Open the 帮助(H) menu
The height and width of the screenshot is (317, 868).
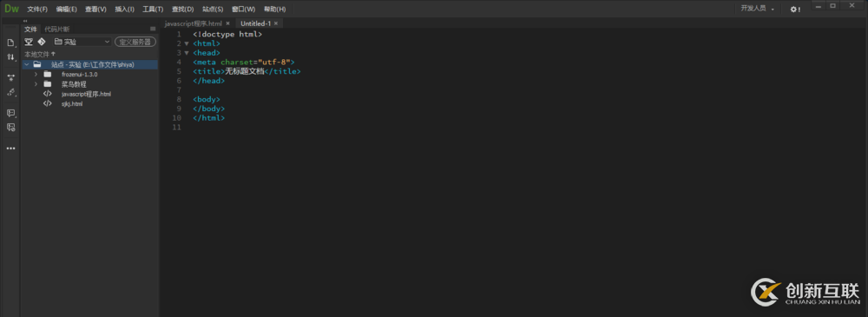point(275,10)
